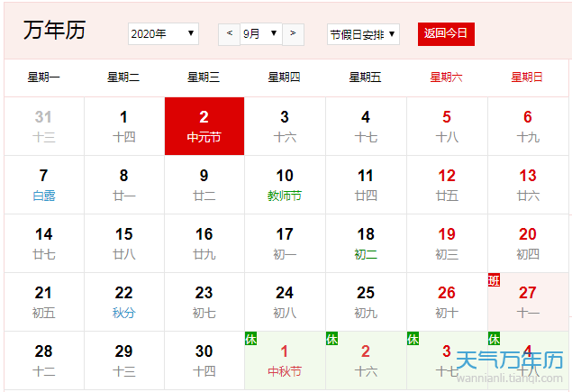Click the 休 badge on October 4
This screenshot has height=392, width=572.
coord(494,339)
